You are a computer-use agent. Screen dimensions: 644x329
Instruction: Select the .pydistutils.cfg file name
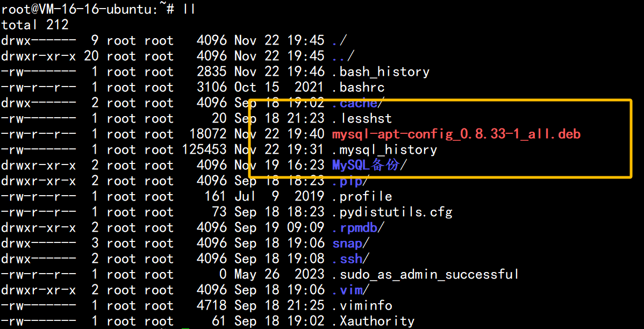pyautogui.click(x=392, y=212)
